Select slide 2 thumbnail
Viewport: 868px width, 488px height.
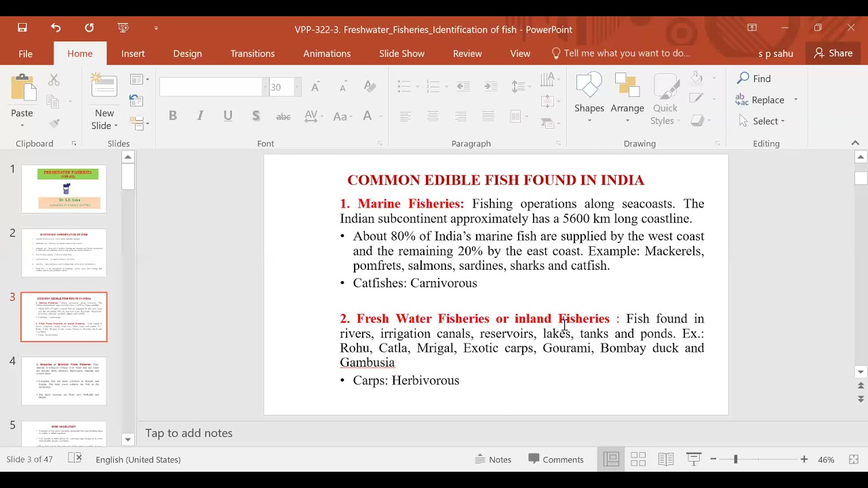[x=64, y=253]
